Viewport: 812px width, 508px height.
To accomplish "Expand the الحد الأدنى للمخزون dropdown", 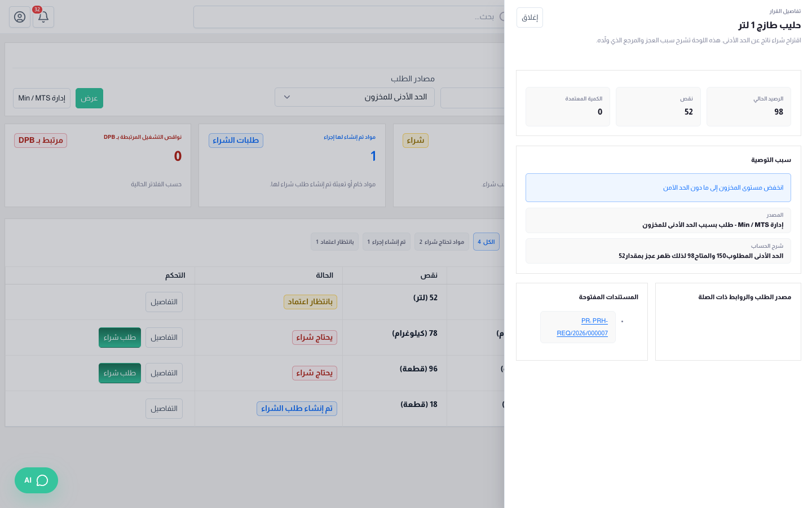I will [355, 97].
